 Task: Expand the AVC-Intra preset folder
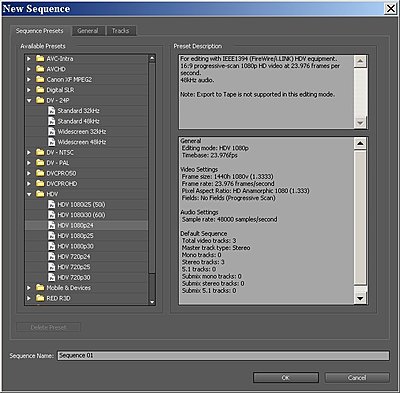29,59
